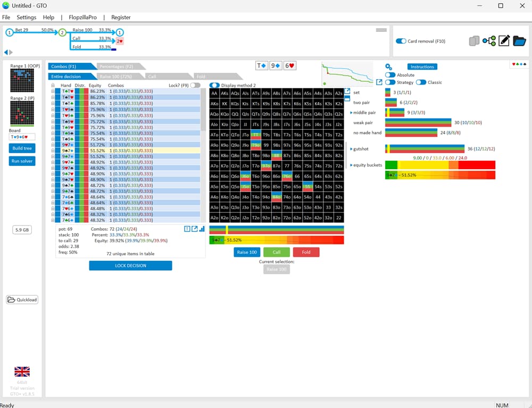Toggle the Absolute switch
This screenshot has width=532, height=408.
pos(390,75)
